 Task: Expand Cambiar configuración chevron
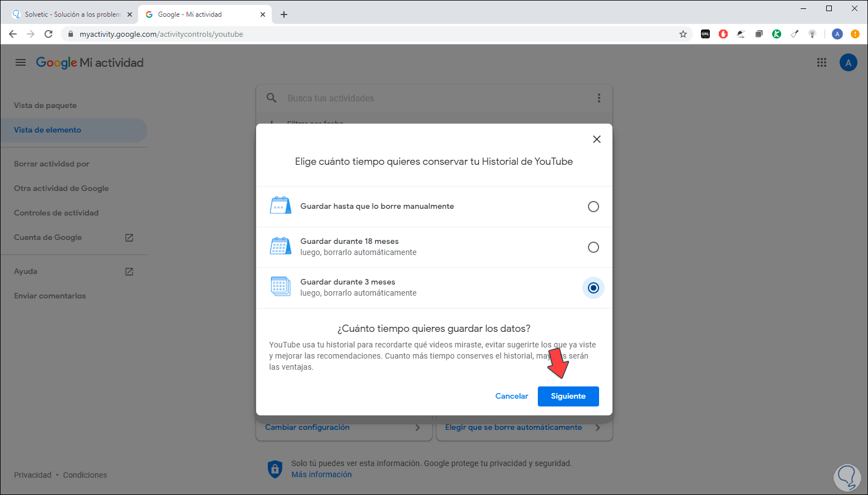[418, 428]
